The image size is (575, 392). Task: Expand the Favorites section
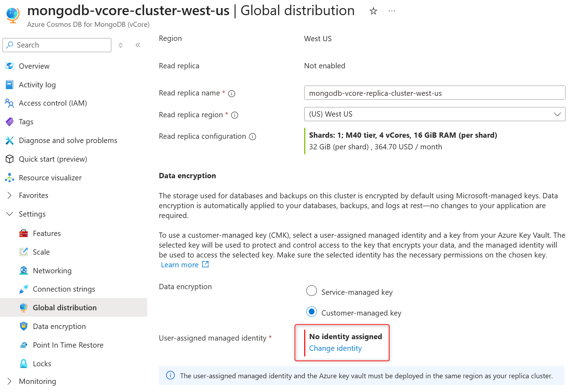click(x=10, y=195)
